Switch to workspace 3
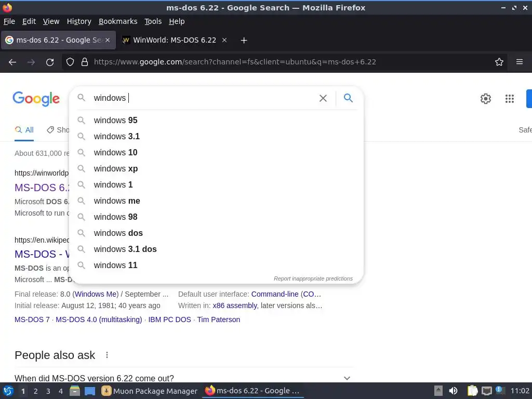The height and width of the screenshot is (399, 532). (x=48, y=391)
